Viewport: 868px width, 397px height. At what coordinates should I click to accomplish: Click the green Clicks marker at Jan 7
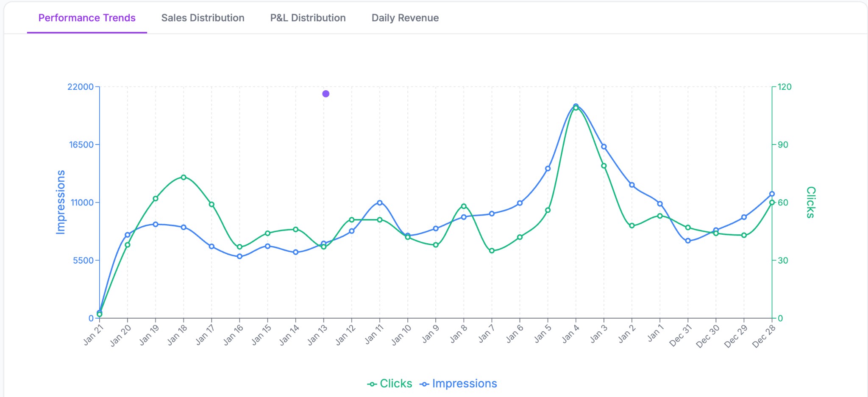(492, 250)
